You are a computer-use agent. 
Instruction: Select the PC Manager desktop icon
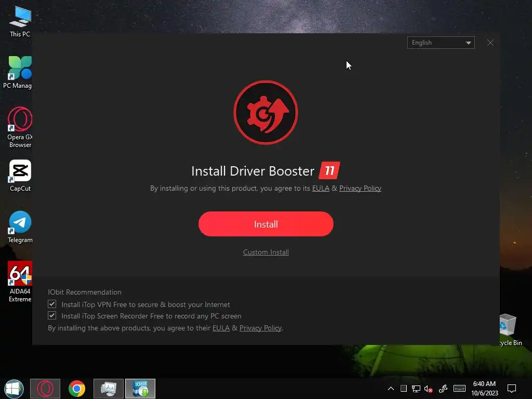coord(18,72)
